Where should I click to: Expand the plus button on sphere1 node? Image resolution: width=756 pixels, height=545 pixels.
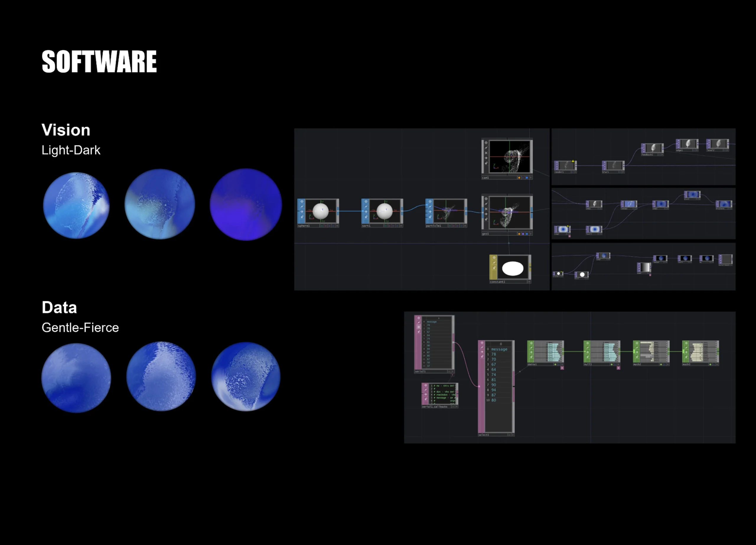[x=337, y=226]
